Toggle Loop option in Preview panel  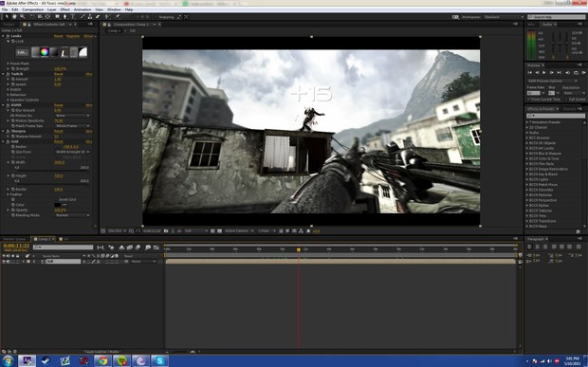point(576,73)
